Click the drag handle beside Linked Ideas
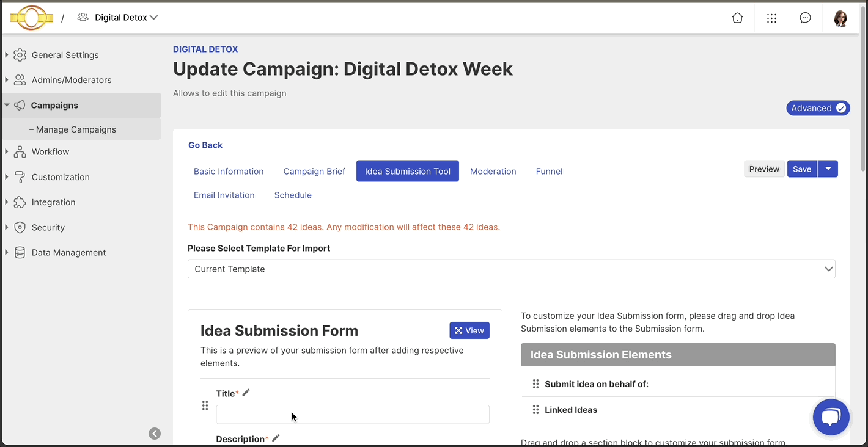Image resolution: width=868 pixels, height=447 pixels. click(x=535, y=410)
